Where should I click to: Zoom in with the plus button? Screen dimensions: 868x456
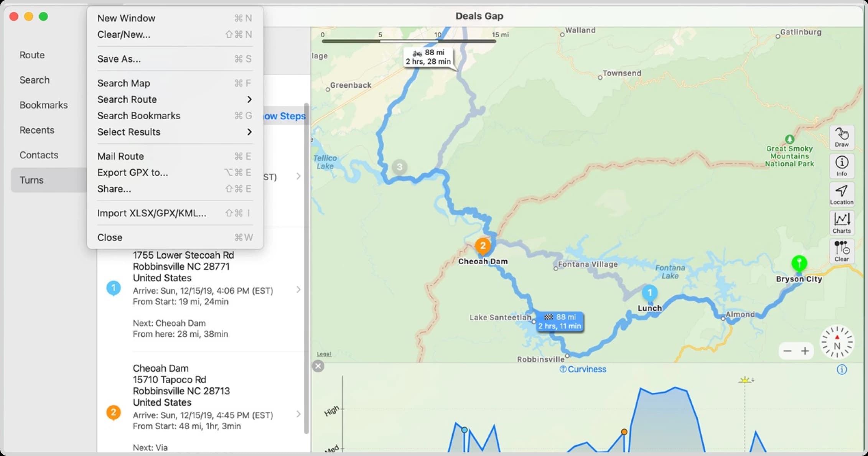tap(805, 351)
